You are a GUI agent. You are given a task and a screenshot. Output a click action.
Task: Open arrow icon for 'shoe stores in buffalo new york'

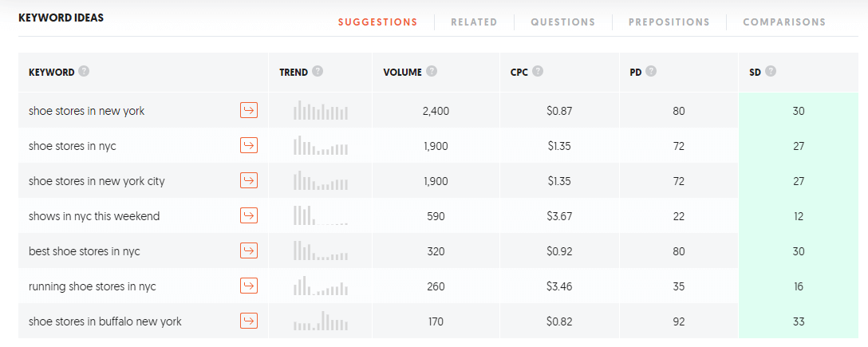pyautogui.click(x=249, y=321)
